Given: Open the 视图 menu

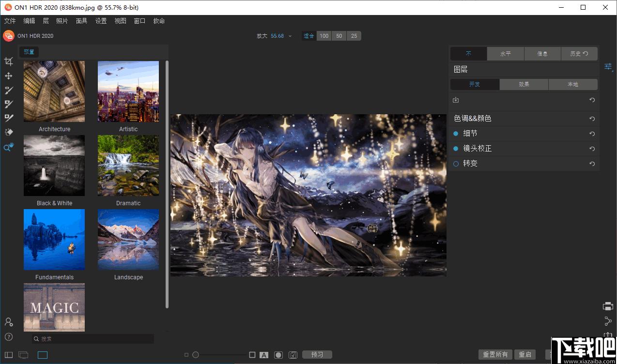Looking at the screenshot, I should (x=120, y=21).
